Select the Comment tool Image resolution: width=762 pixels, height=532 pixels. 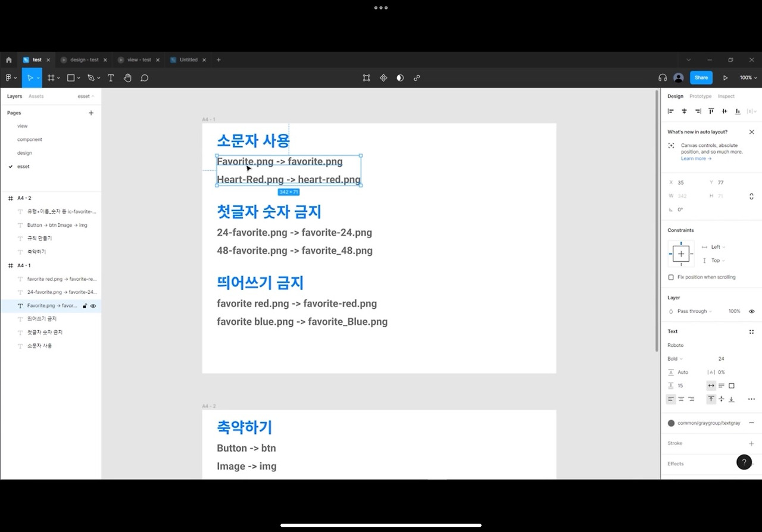[144, 78]
